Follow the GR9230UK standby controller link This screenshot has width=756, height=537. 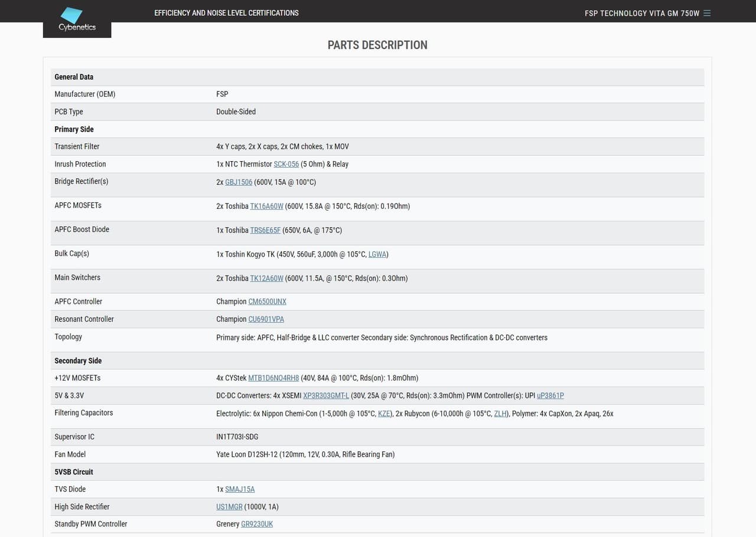coord(257,524)
